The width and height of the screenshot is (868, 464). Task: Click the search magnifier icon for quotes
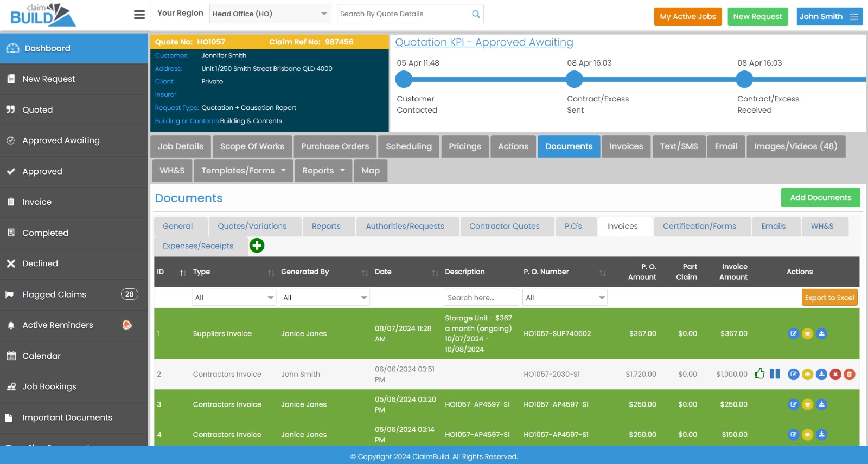tap(476, 14)
